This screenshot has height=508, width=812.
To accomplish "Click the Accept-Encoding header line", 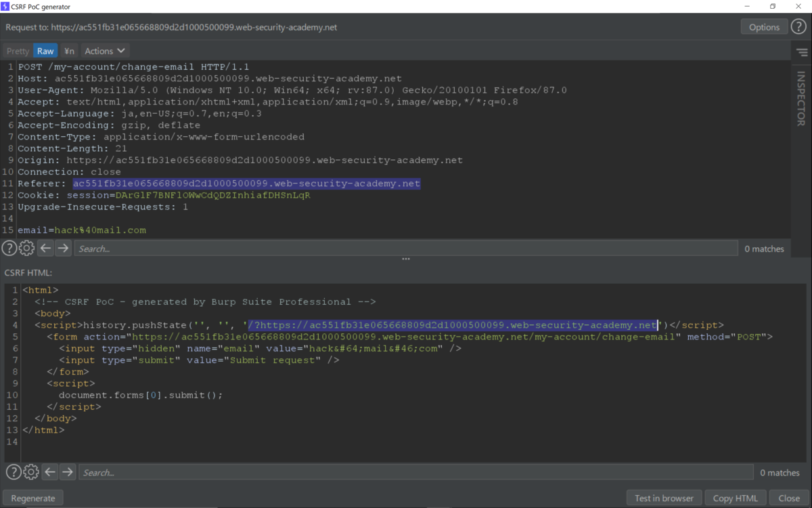I will (x=109, y=125).
